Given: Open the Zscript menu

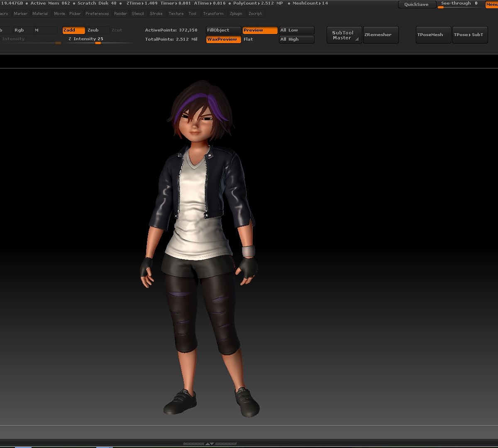Looking at the screenshot, I should (255, 14).
